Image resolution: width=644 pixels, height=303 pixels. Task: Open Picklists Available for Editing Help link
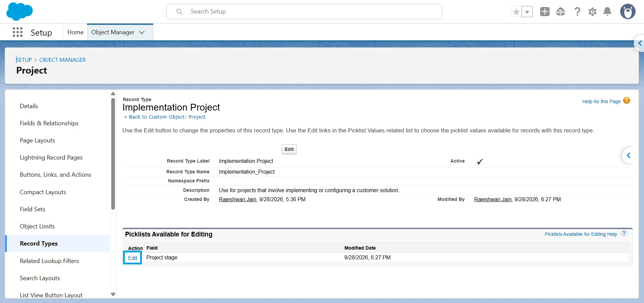(581, 234)
